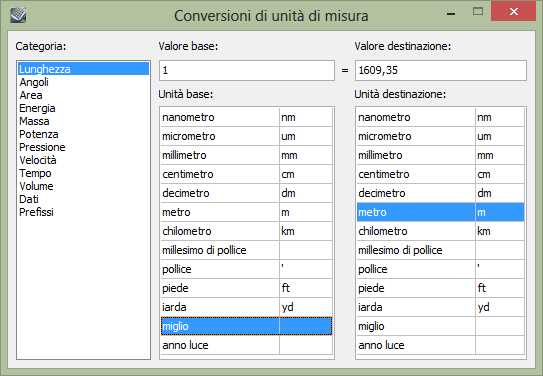Image resolution: width=543 pixels, height=376 pixels.
Task: Select anno luce as base unit
Action: point(246,345)
